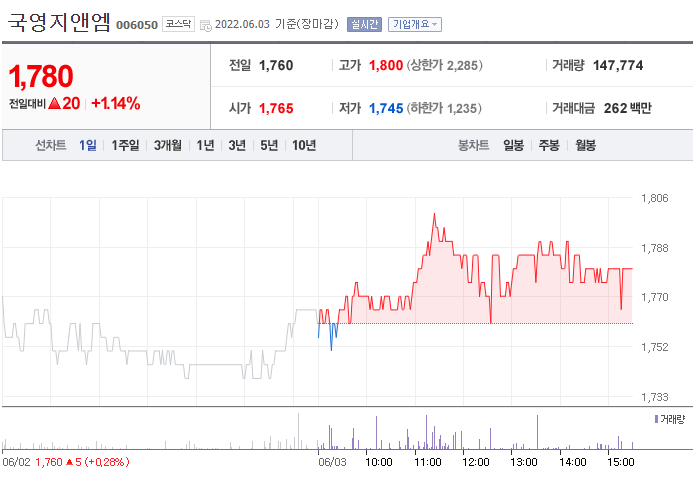Click the 06/03 date axis label
This screenshot has width=693, height=479.
[x=332, y=462]
